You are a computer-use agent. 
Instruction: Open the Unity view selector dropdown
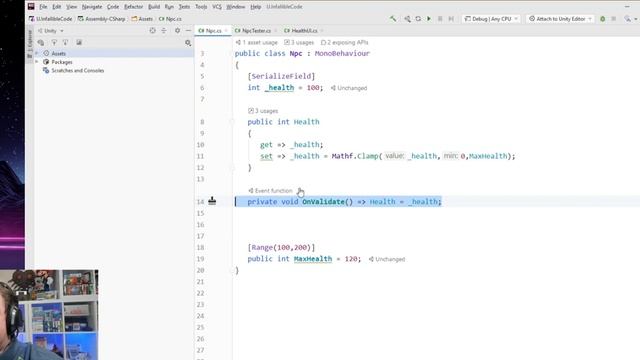tap(51, 31)
